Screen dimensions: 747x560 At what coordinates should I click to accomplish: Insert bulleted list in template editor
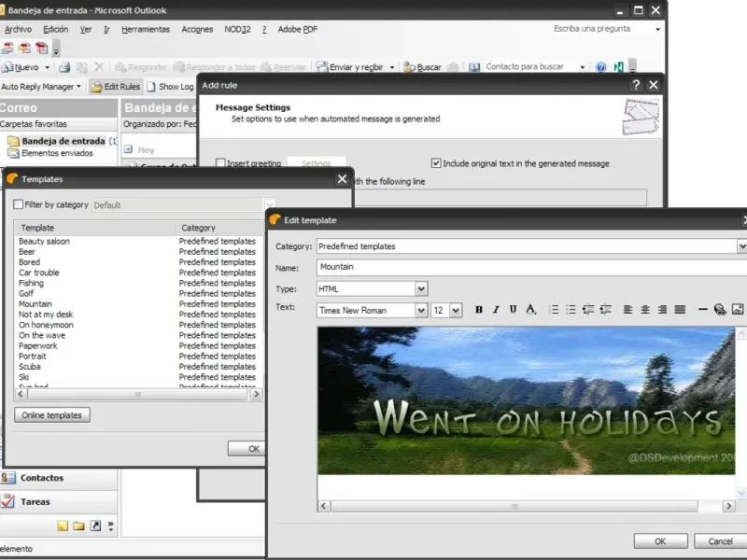571,310
